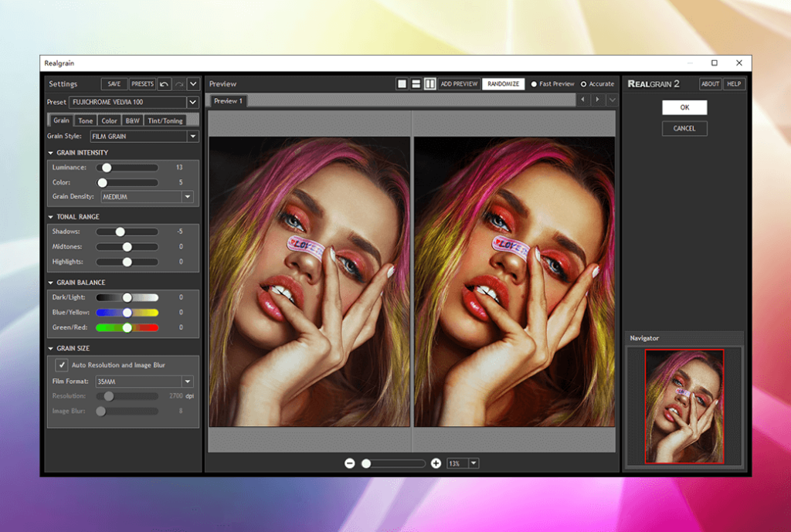Click the Shadows value -5
The height and width of the screenshot is (532, 791).
pyautogui.click(x=179, y=232)
